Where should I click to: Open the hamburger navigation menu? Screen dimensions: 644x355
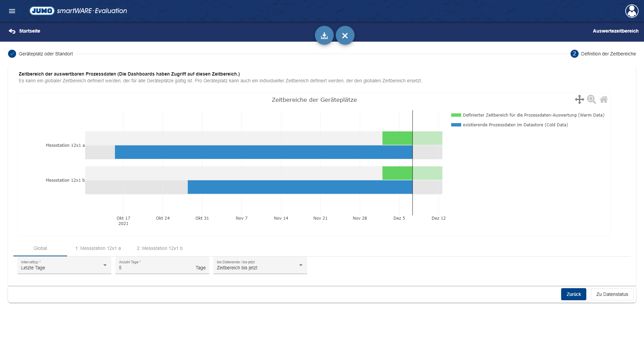[12, 11]
